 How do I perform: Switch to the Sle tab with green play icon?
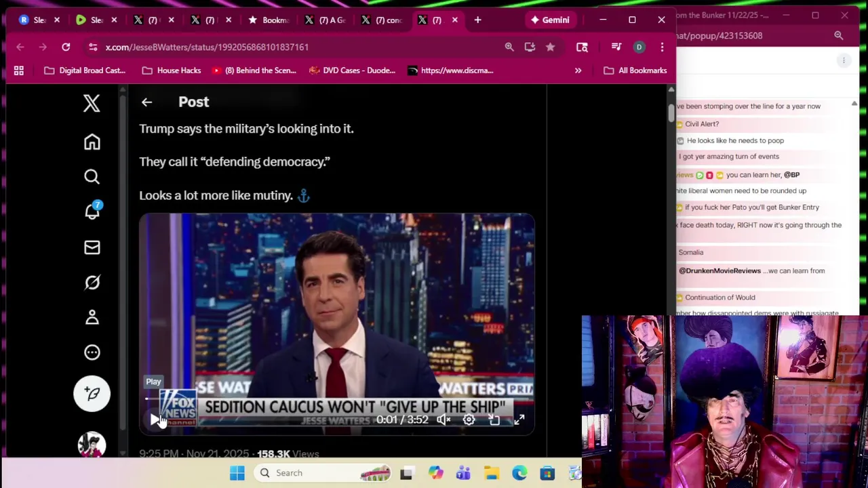click(89, 20)
